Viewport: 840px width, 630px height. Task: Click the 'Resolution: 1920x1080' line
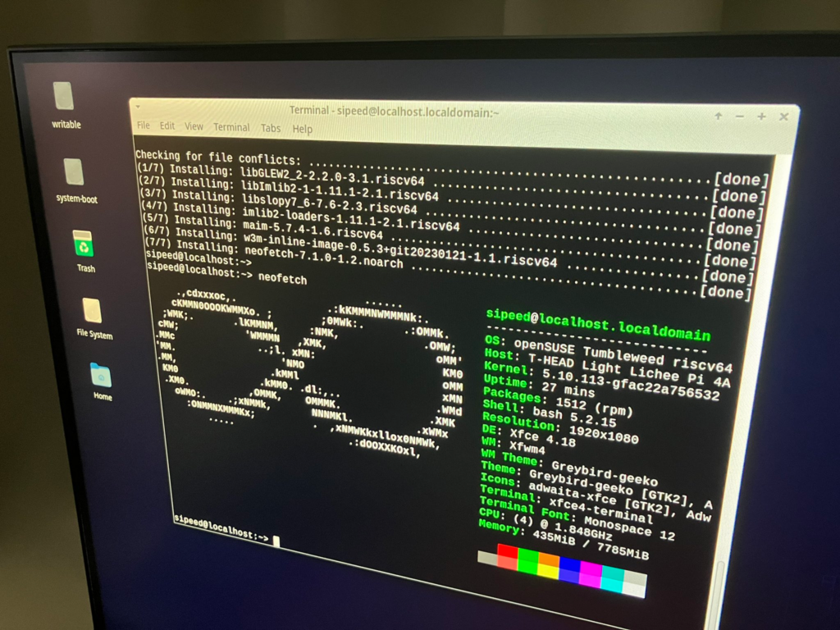pyautogui.click(x=559, y=428)
